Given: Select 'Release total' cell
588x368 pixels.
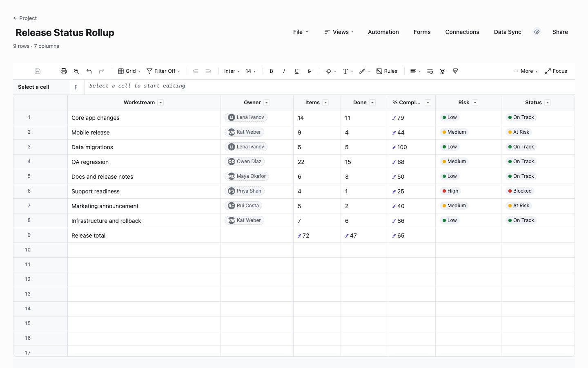Looking at the screenshot, I should tap(144, 236).
